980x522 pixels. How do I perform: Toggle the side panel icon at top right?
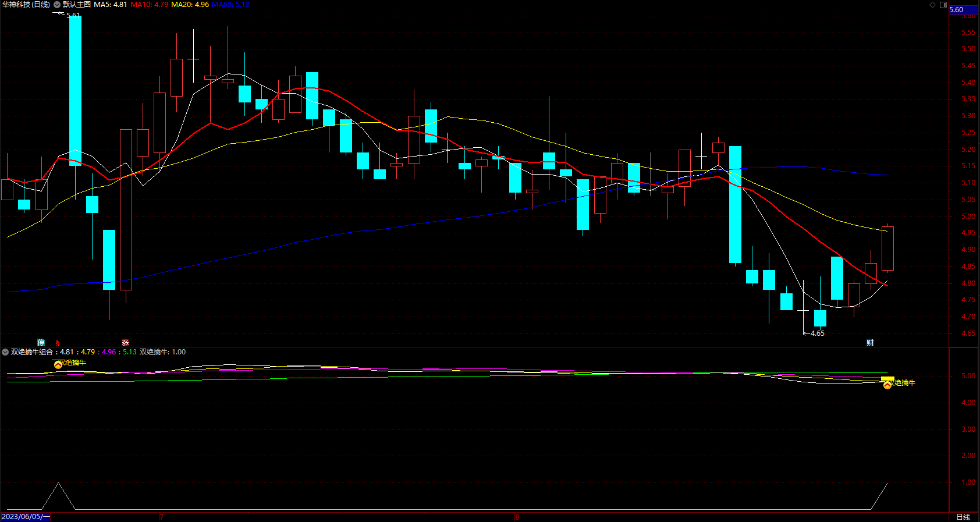tap(943, 5)
